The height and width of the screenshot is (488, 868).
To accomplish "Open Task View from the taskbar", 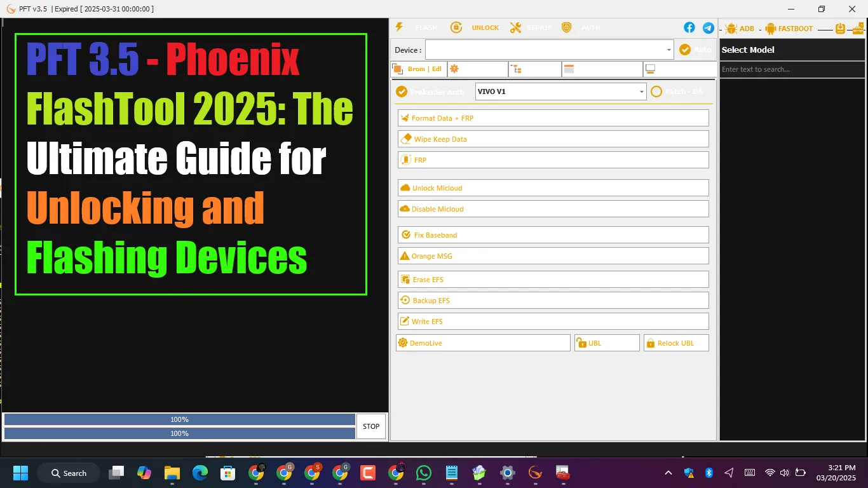I will (116, 473).
